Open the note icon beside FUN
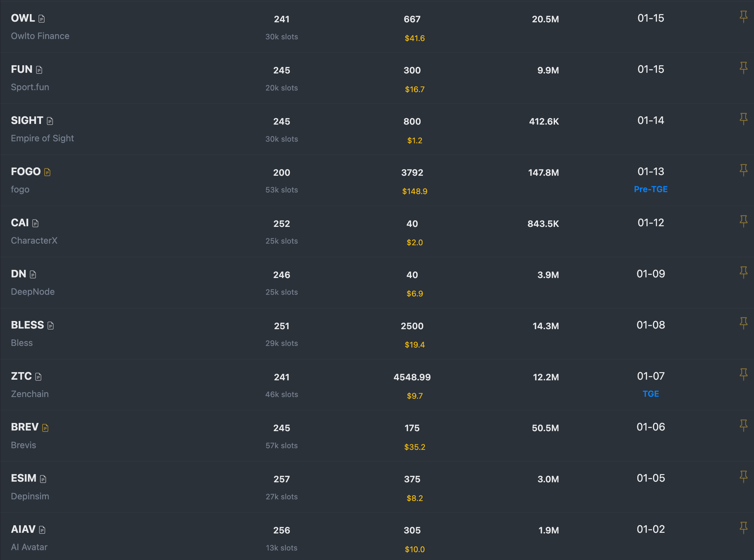The width and height of the screenshot is (754, 560). [x=39, y=70]
